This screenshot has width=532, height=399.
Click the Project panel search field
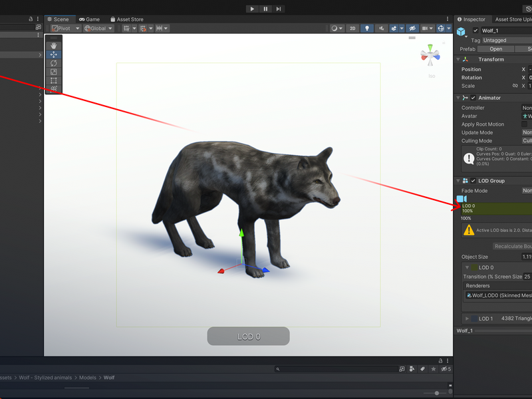[x=336, y=369]
